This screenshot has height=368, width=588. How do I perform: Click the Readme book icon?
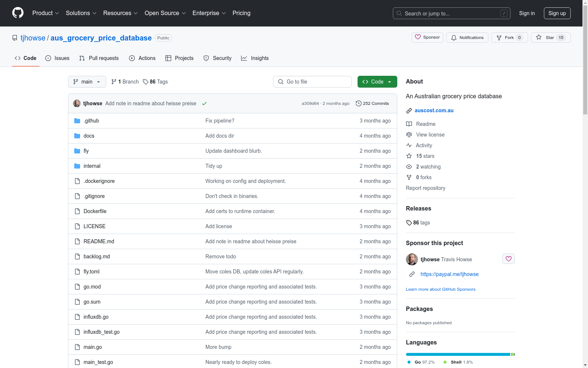pyautogui.click(x=409, y=124)
